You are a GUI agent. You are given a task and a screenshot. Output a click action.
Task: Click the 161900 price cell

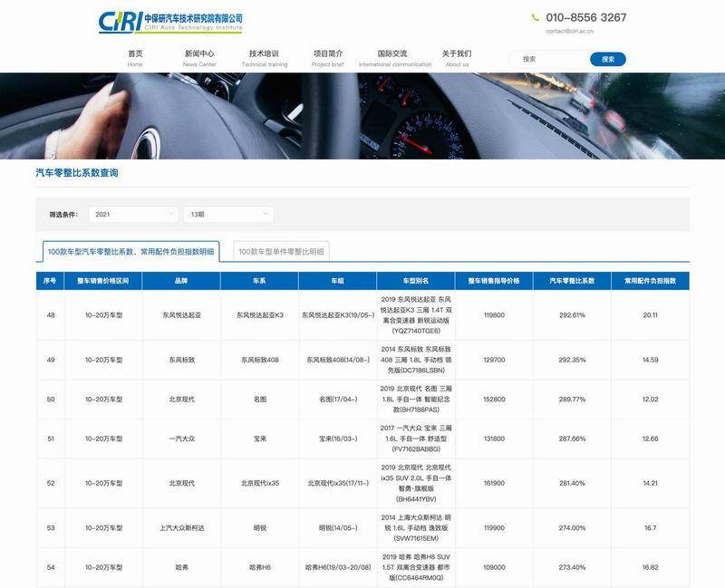(494, 483)
